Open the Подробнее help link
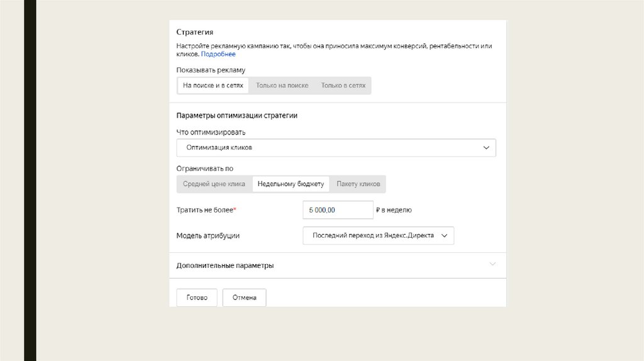The width and height of the screenshot is (644, 361). [218, 55]
